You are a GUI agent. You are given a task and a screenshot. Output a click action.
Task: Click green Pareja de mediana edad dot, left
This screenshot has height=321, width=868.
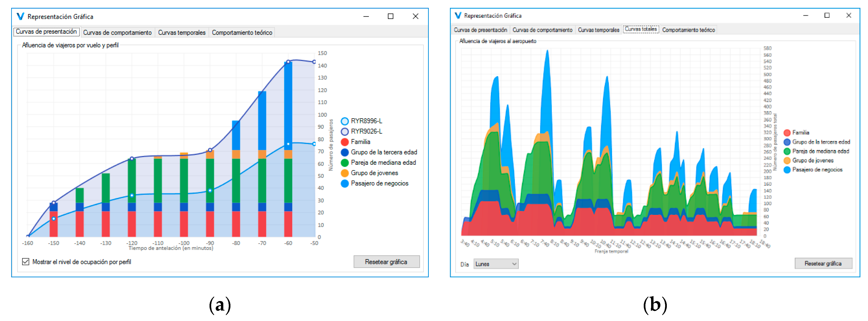[x=344, y=163]
